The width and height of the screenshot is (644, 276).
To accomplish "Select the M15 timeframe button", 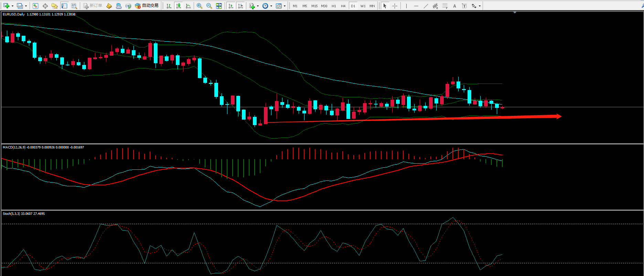I will (x=314, y=6).
